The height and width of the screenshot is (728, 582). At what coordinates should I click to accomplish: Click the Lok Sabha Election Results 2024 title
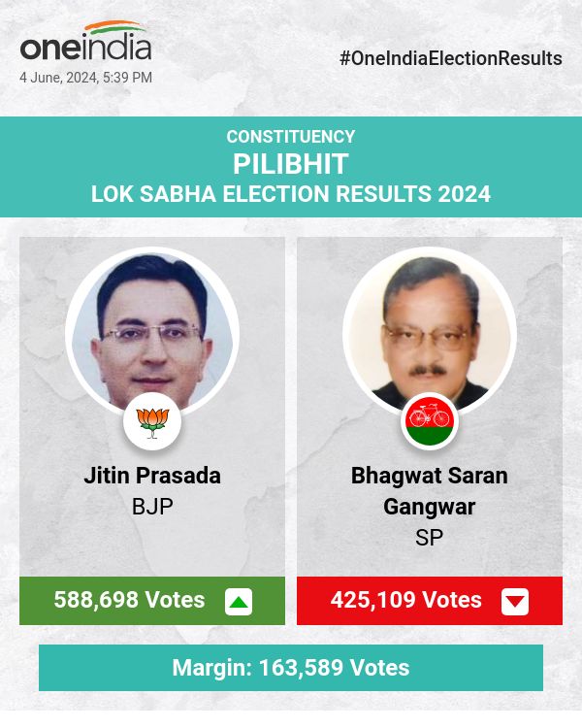click(291, 194)
